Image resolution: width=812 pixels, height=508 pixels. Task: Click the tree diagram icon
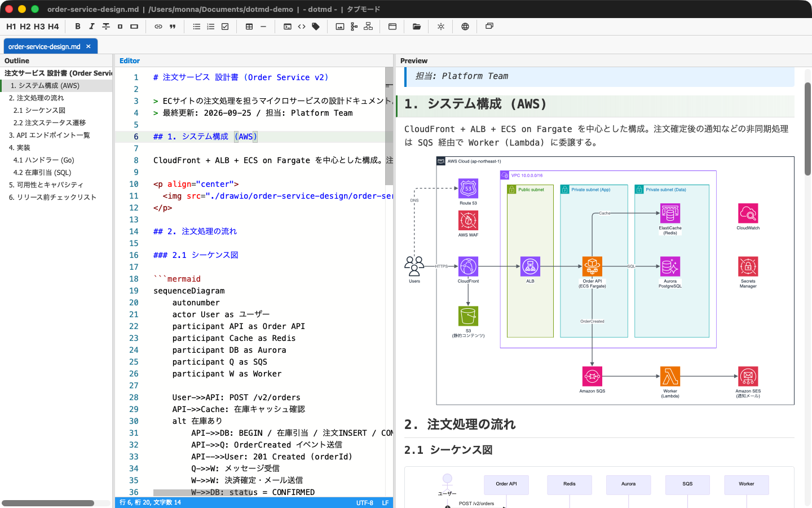pyautogui.click(x=354, y=27)
